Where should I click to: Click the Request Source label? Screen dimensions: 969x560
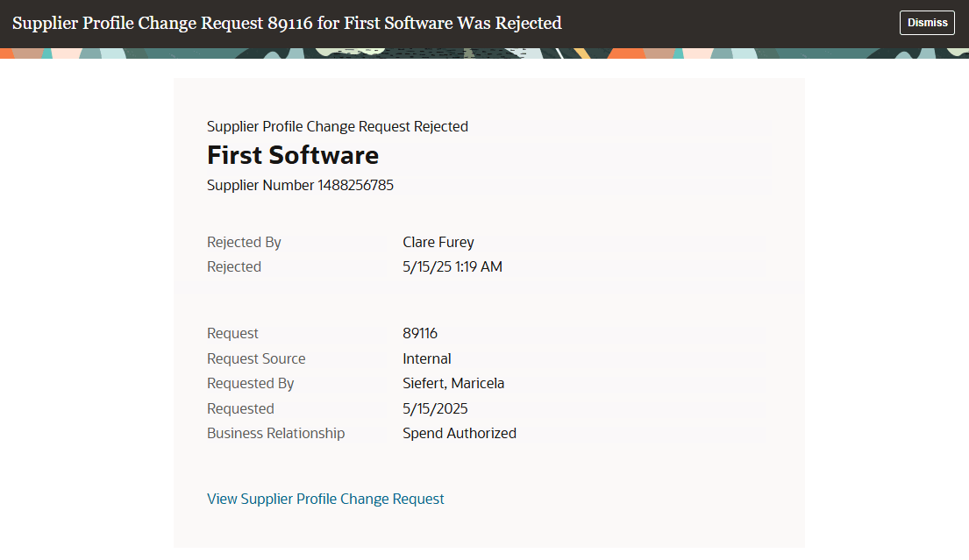coord(256,358)
